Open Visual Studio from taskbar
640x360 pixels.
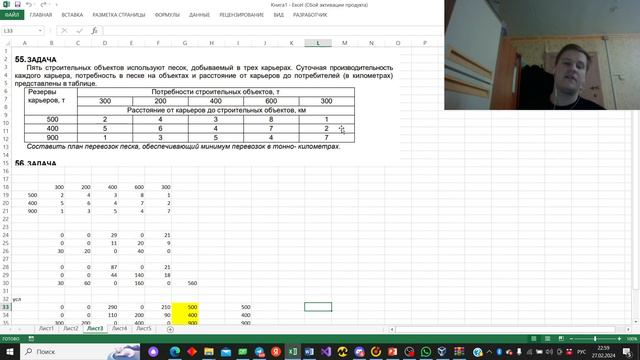click(326, 351)
